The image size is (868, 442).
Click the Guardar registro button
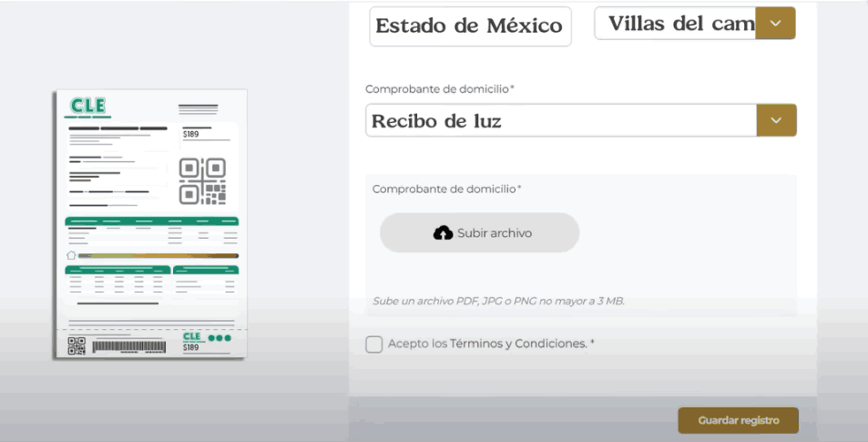tap(738, 420)
